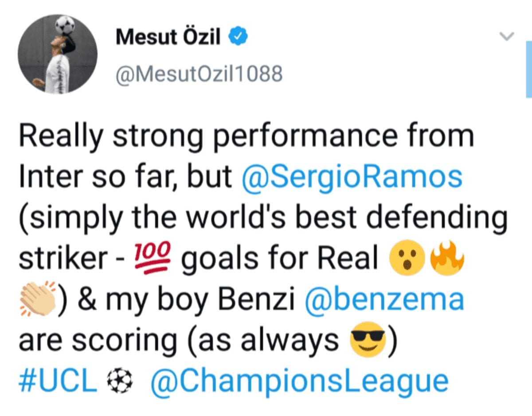Open the @SergioRamos mention
The image size is (532, 416).
[x=352, y=177]
